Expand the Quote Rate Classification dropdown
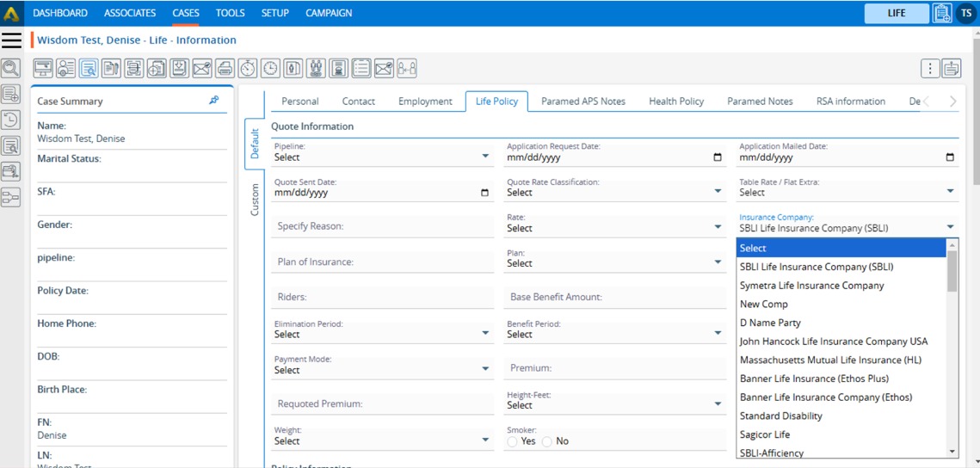This screenshot has height=468, width=980. pyautogui.click(x=614, y=192)
